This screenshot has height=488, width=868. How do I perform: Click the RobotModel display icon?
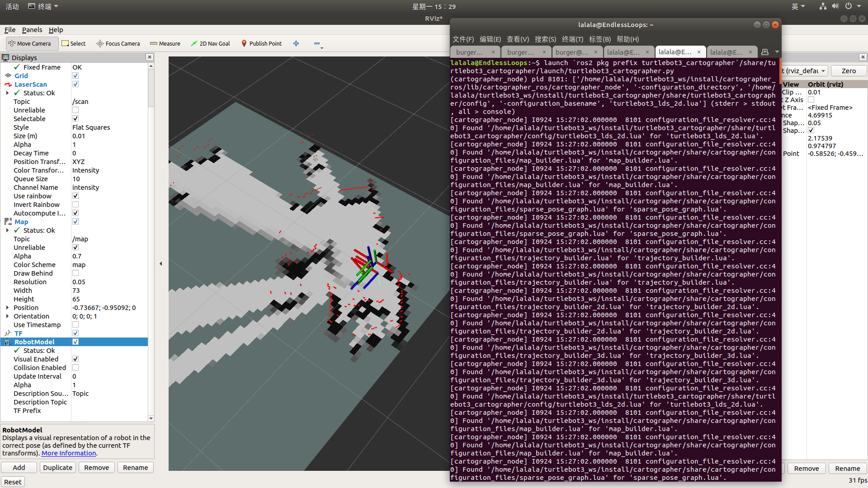(8, 342)
